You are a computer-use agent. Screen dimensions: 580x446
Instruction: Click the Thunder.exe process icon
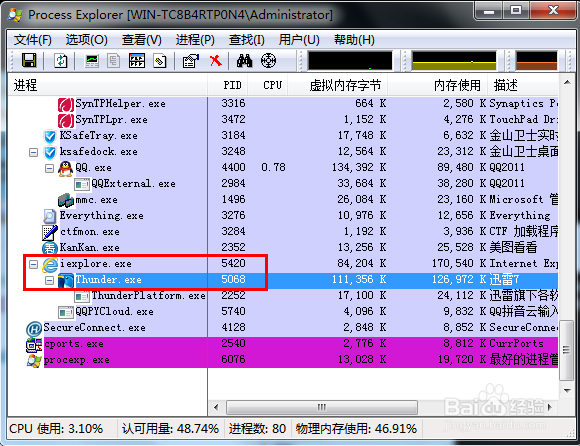tap(66, 280)
